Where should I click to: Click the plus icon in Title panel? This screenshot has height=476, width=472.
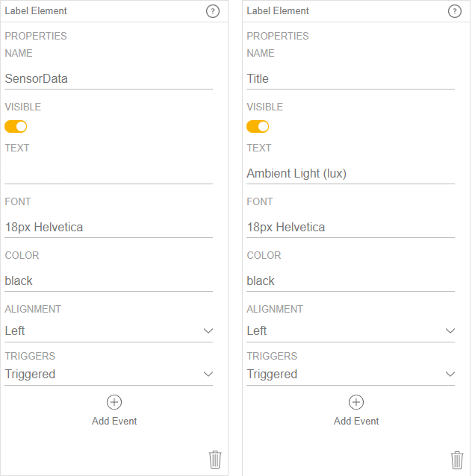click(356, 402)
